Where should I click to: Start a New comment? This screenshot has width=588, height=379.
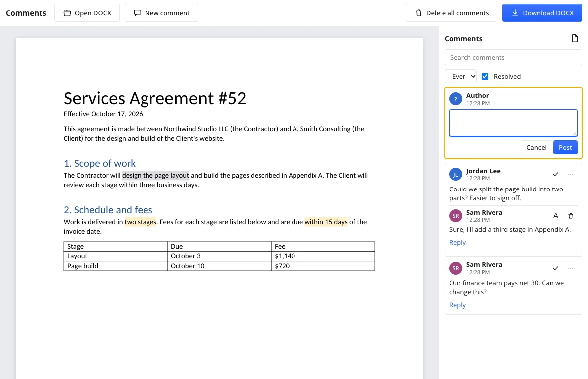click(x=161, y=13)
